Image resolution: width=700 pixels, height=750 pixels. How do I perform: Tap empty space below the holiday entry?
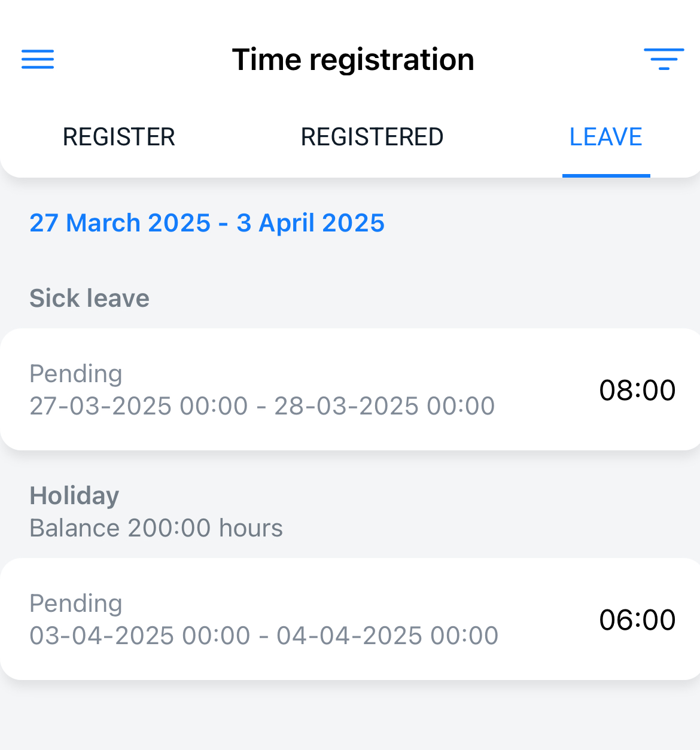coord(350,718)
